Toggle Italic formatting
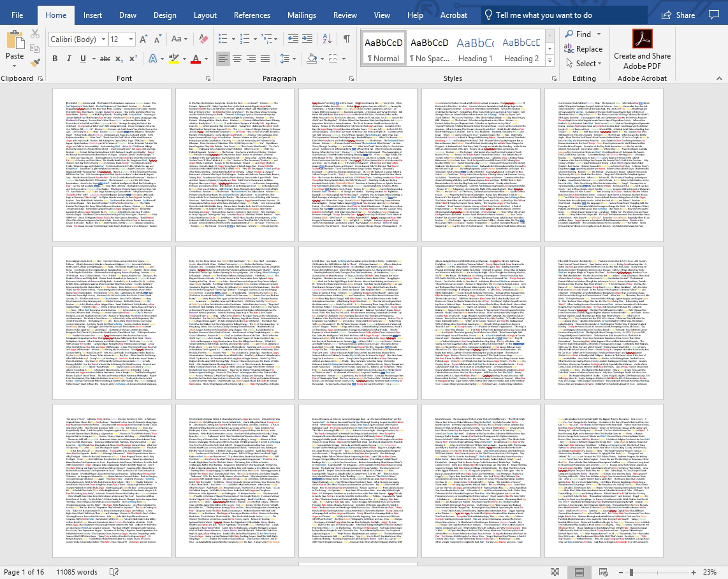Screen dimensions: 728x579 69,59
